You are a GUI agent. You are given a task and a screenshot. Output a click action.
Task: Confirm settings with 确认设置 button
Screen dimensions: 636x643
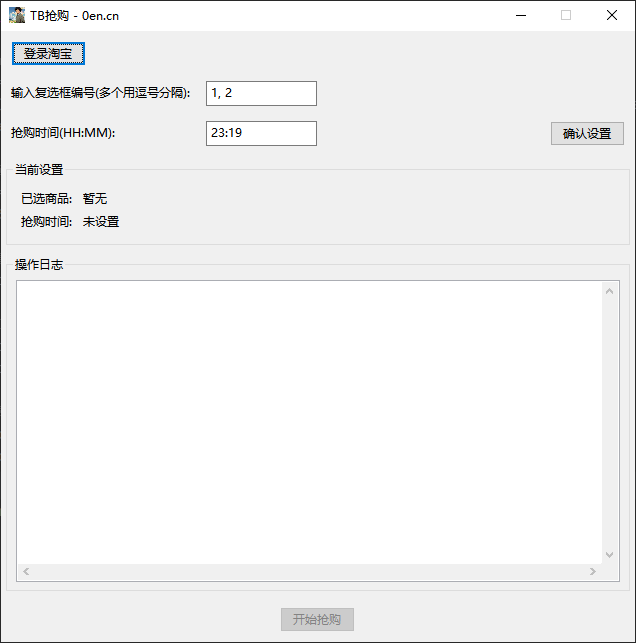[x=587, y=133]
